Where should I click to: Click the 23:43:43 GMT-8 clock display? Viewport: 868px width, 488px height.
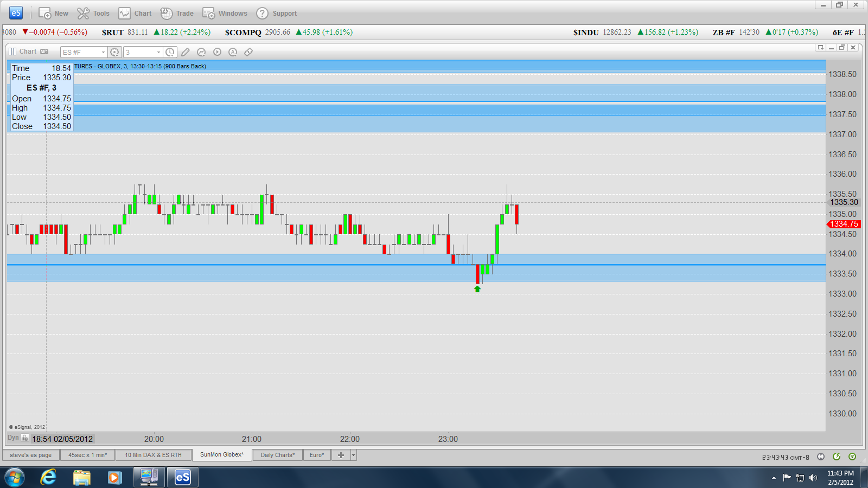pos(786,457)
